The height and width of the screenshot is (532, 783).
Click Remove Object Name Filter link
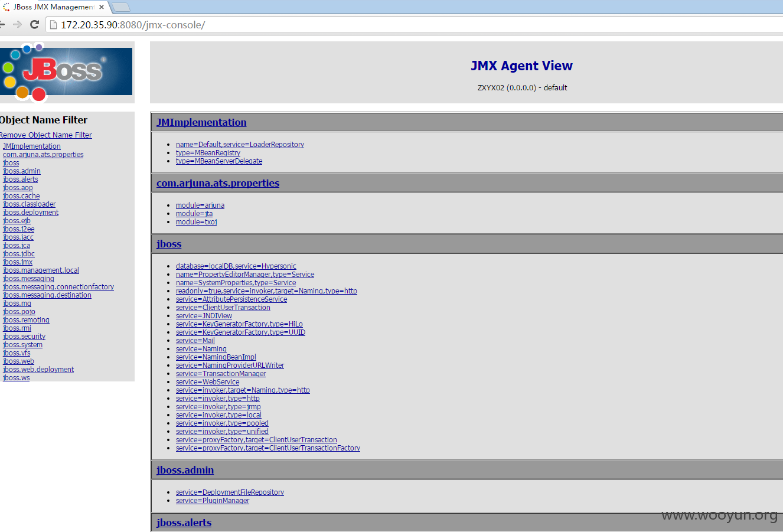pyautogui.click(x=45, y=135)
